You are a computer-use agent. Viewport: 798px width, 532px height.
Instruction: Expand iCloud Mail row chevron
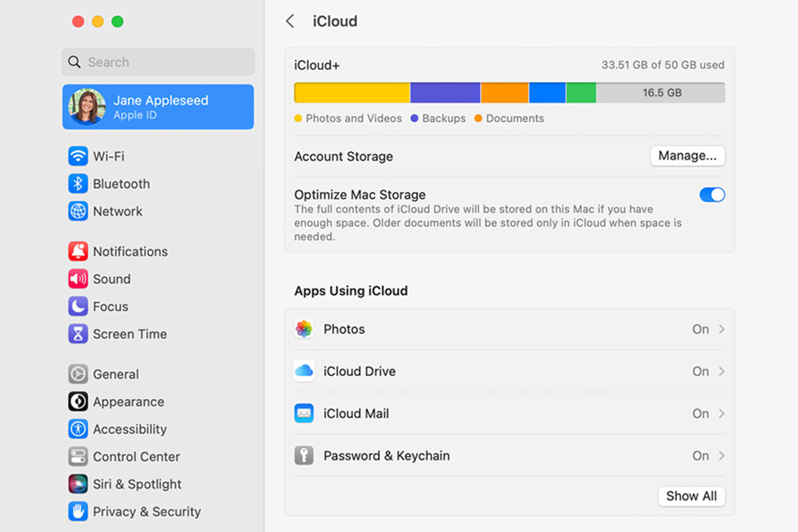click(x=722, y=413)
